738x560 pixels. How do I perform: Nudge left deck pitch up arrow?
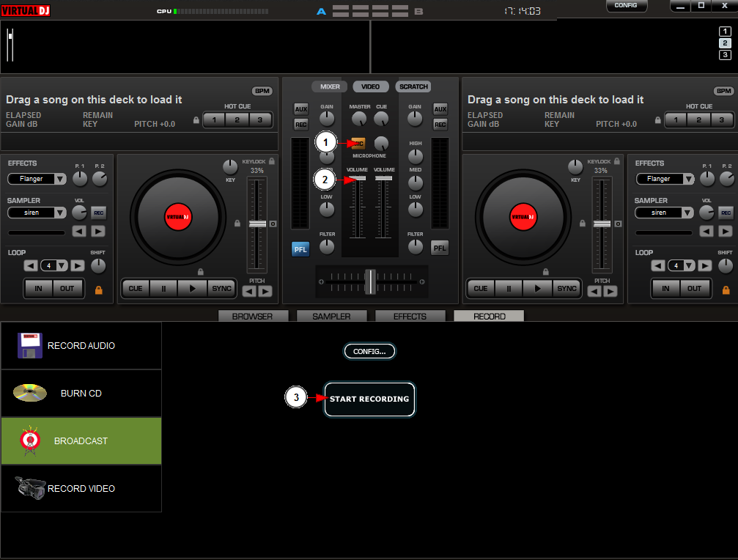pos(265,292)
